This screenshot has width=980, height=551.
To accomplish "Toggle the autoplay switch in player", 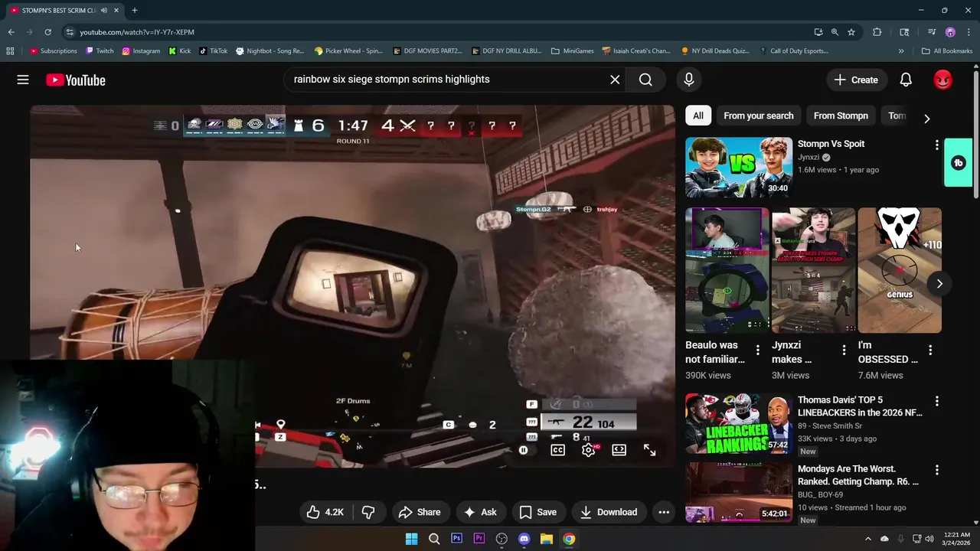I will coord(524,450).
